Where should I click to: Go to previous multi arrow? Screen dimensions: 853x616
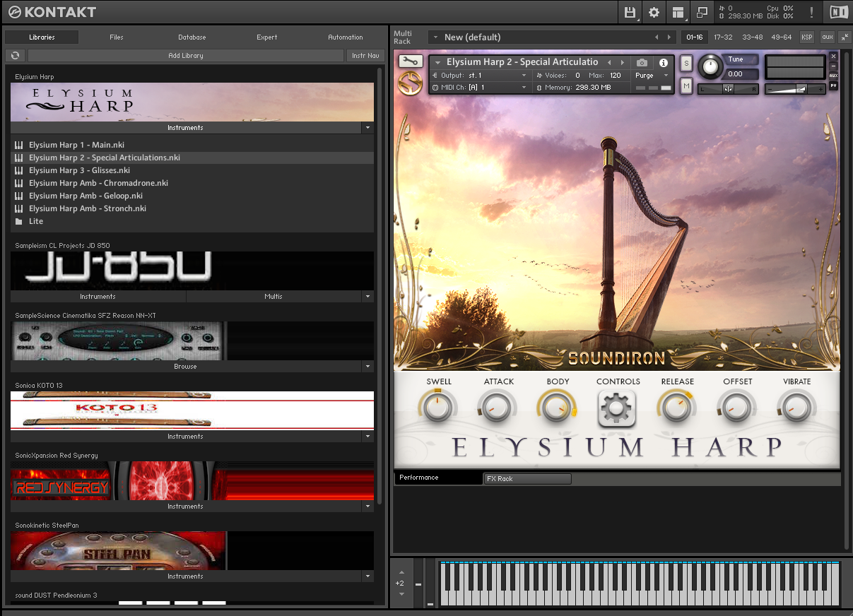click(x=657, y=37)
